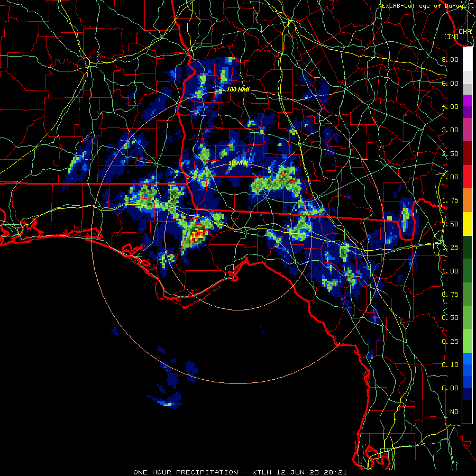Screen dimensions: 476x476
Task: Click the 0.25 legend value
Action: click(x=450, y=342)
